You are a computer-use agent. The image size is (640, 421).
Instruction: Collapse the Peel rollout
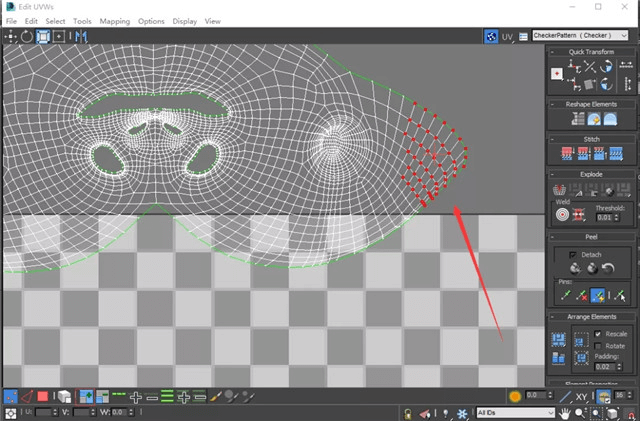[x=552, y=237]
